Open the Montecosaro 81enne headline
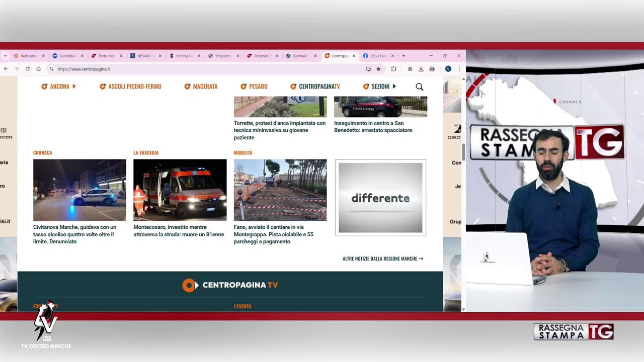 point(179,231)
